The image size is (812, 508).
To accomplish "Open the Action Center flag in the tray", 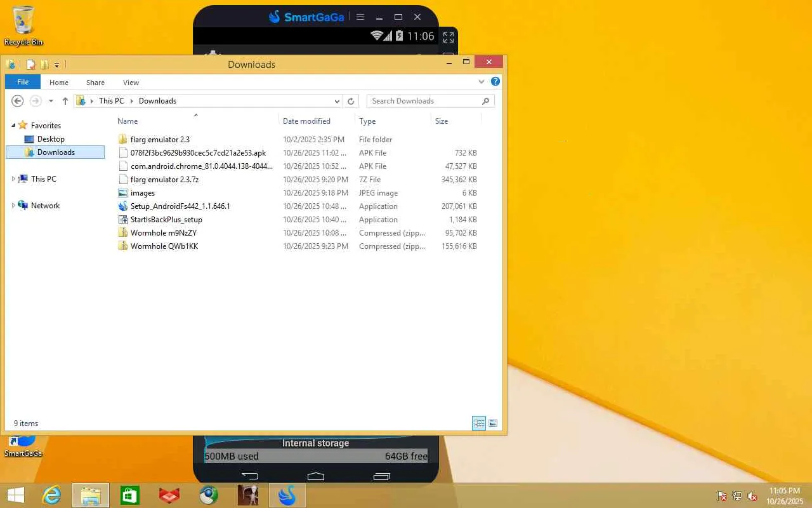I will 722,496.
